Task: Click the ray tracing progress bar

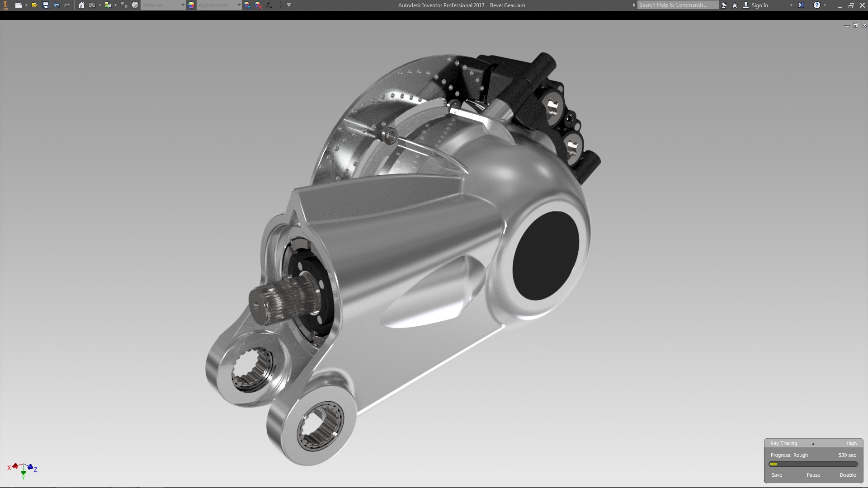Action: click(813, 464)
